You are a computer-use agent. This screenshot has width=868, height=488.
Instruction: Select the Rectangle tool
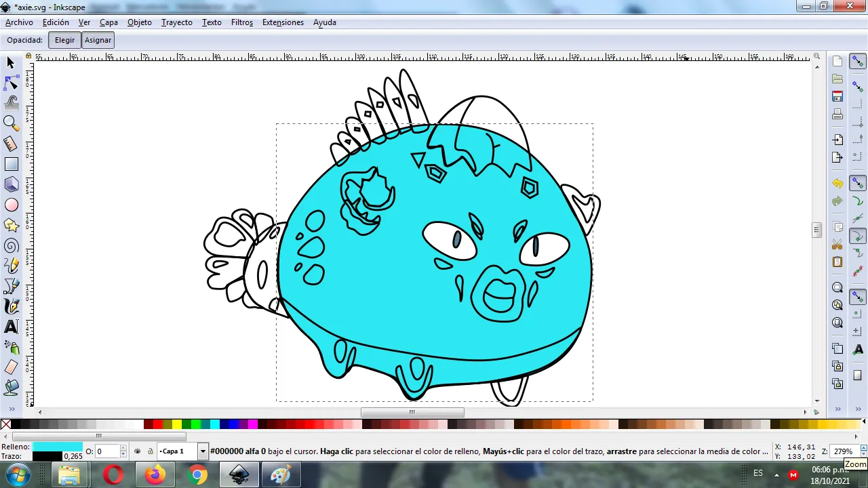[11, 164]
